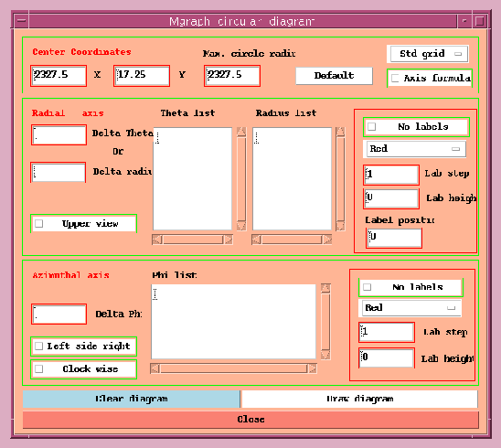Click the Delta Theta input field
Image resolution: width=501 pixels, height=448 pixels.
coord(59,134)
